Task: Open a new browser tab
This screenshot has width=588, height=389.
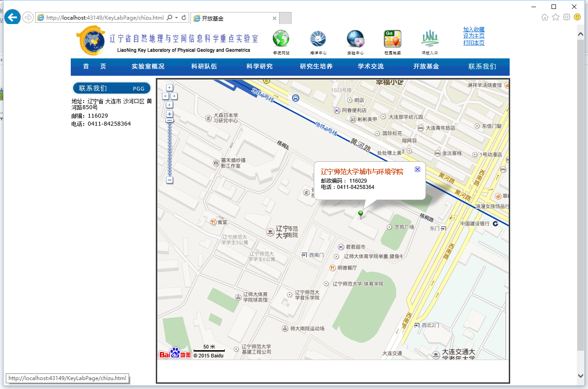Action: coord(285,18)
